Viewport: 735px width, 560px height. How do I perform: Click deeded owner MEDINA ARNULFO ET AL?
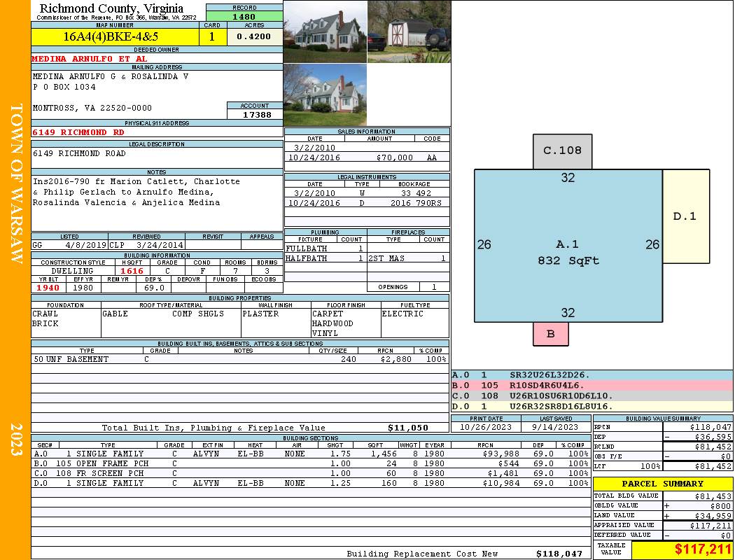click(90, 59)
